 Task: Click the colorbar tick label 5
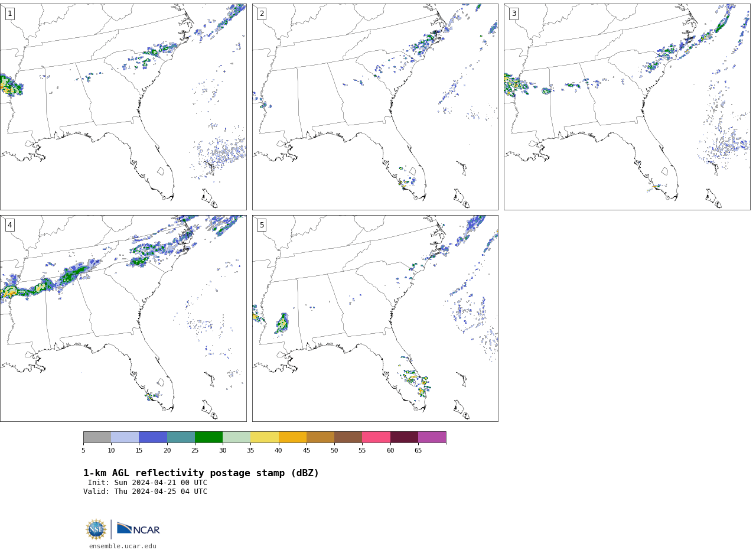(83, 450)
